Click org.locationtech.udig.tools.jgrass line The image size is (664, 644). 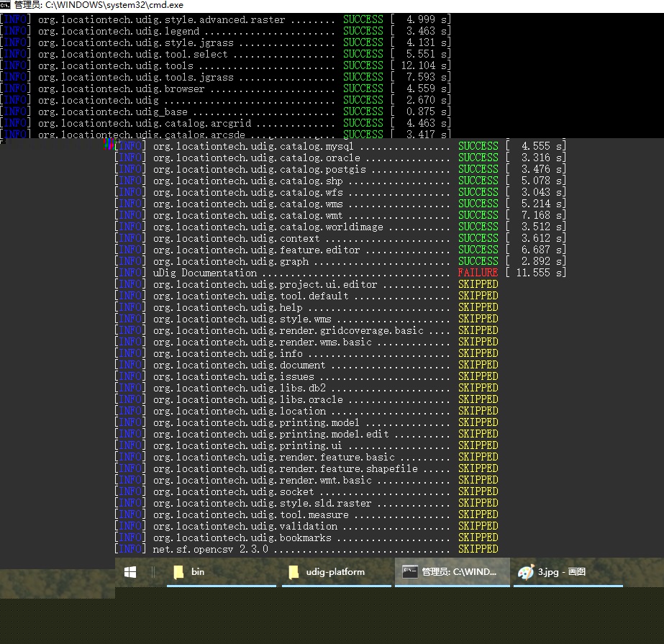(x=225, y=77)
